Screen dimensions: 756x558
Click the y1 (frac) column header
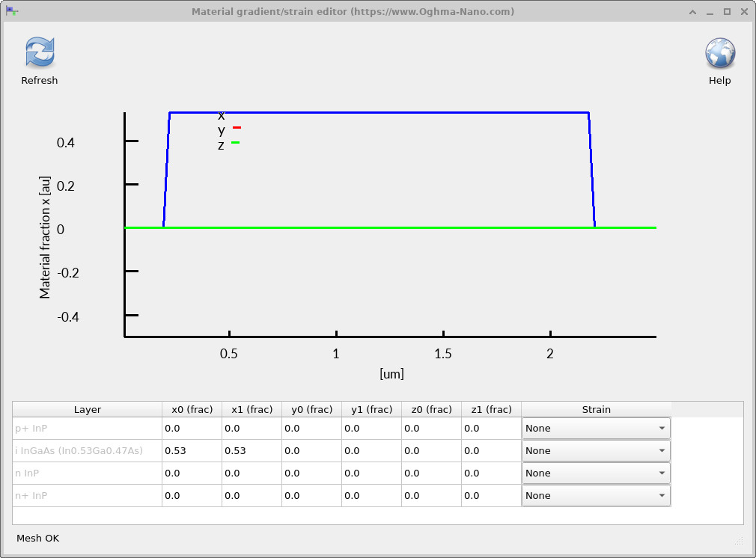371,410
